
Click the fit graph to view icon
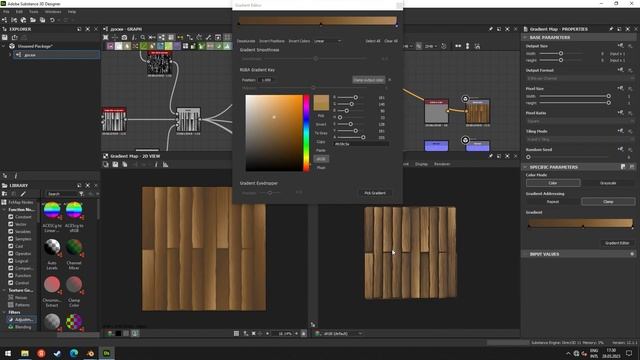click(x=106, y=37)
